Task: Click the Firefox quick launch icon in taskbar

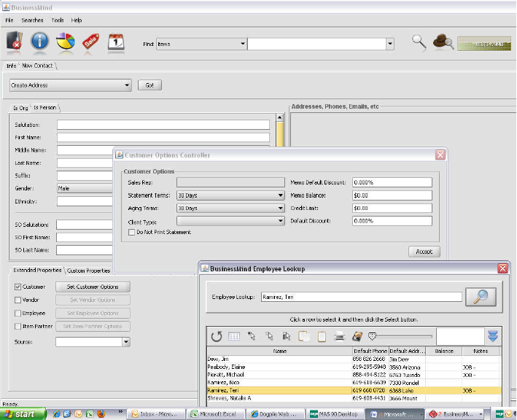Action: (101, 413)
